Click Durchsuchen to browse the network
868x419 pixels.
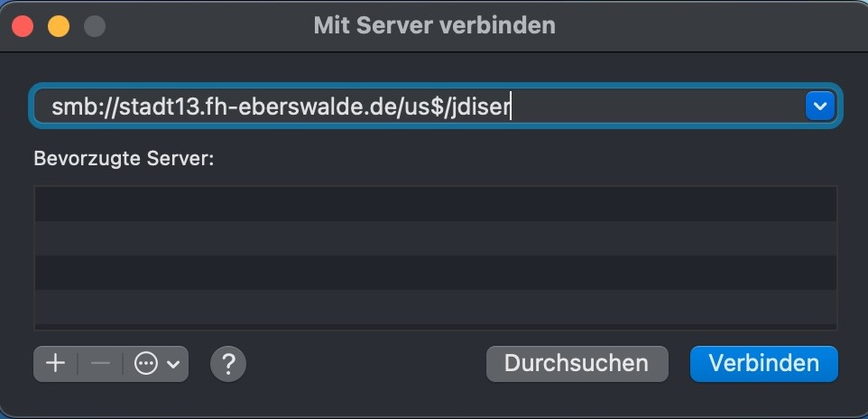(577, 364)
